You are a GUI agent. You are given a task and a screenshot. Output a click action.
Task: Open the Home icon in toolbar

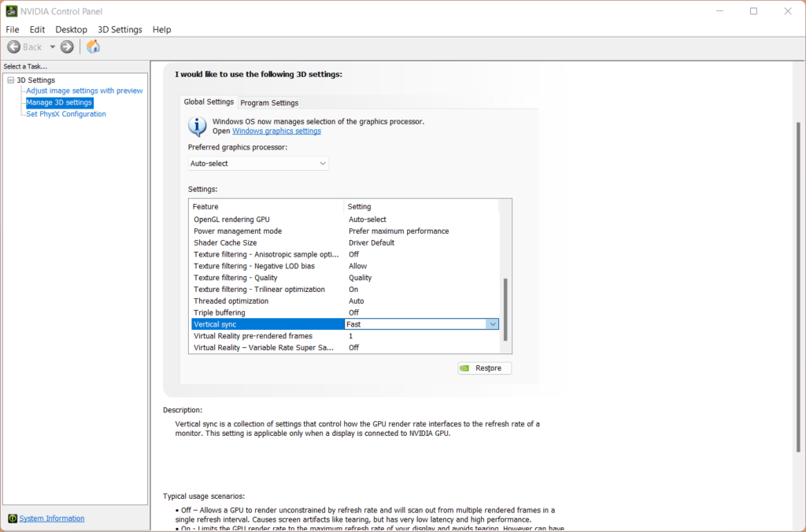(93, 46)
